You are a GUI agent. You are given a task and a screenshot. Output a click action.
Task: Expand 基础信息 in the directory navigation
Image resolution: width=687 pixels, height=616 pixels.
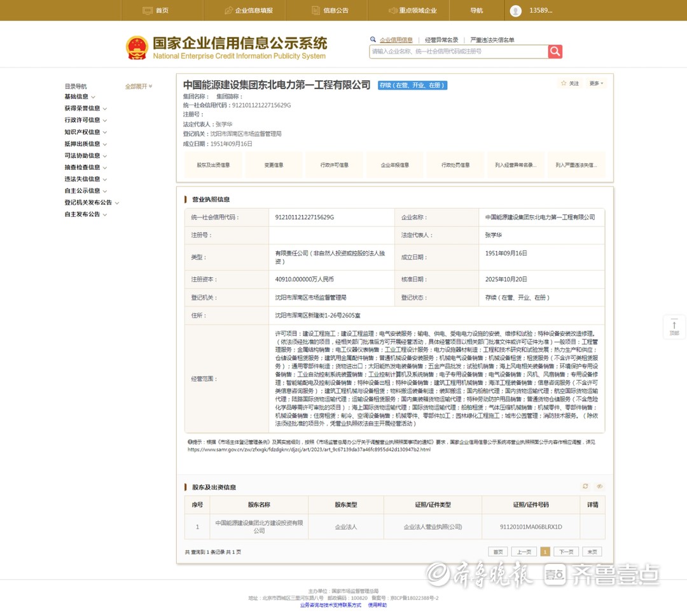[x=80, y=97]
